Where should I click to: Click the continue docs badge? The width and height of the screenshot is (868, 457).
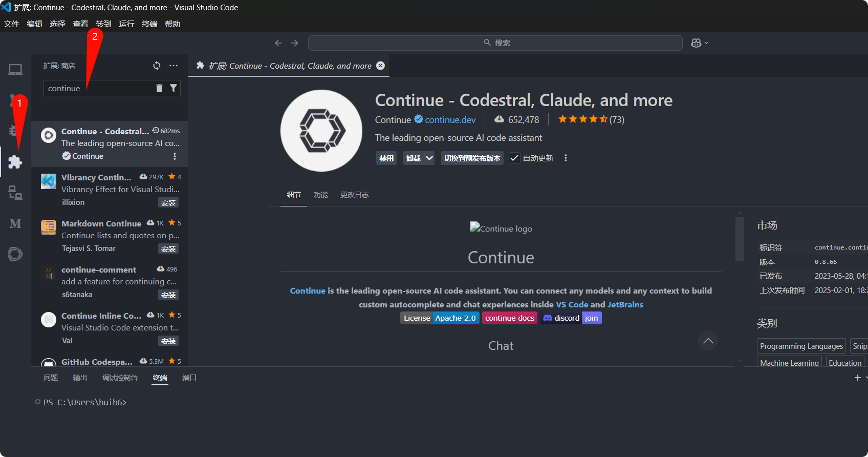pyautogui.click(x=510, y=318)
